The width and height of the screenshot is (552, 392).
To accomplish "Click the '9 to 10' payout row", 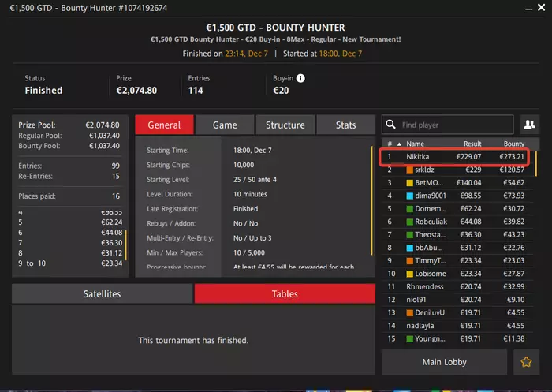I will click(70, 263).
